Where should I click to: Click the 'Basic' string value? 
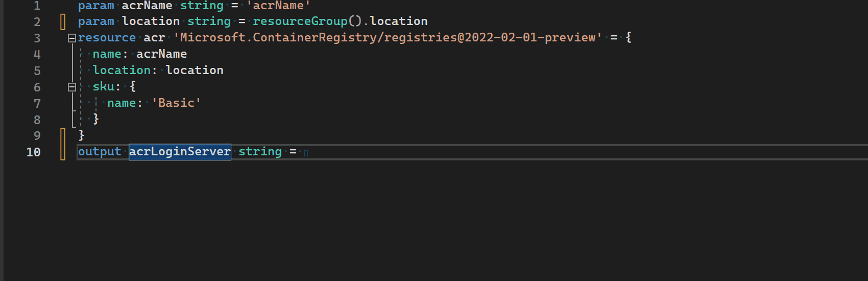pos(176,103)
